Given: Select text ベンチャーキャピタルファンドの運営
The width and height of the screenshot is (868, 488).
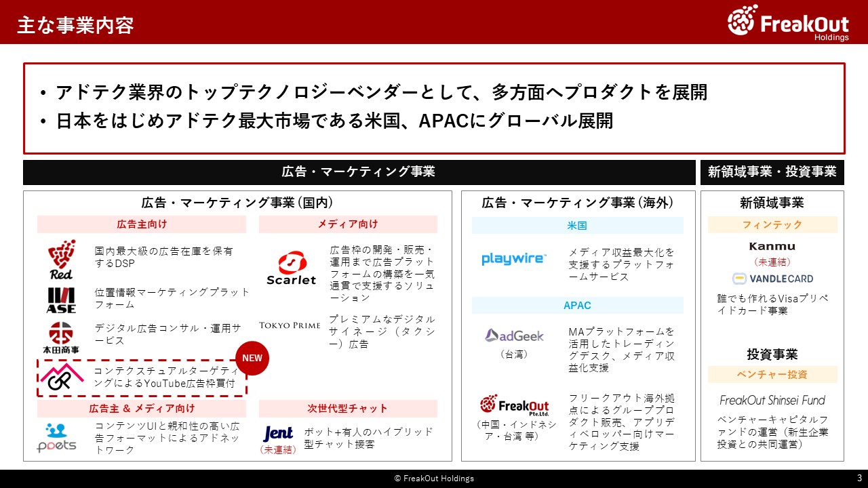Looking at the screenshot, I should coord(772,432).
